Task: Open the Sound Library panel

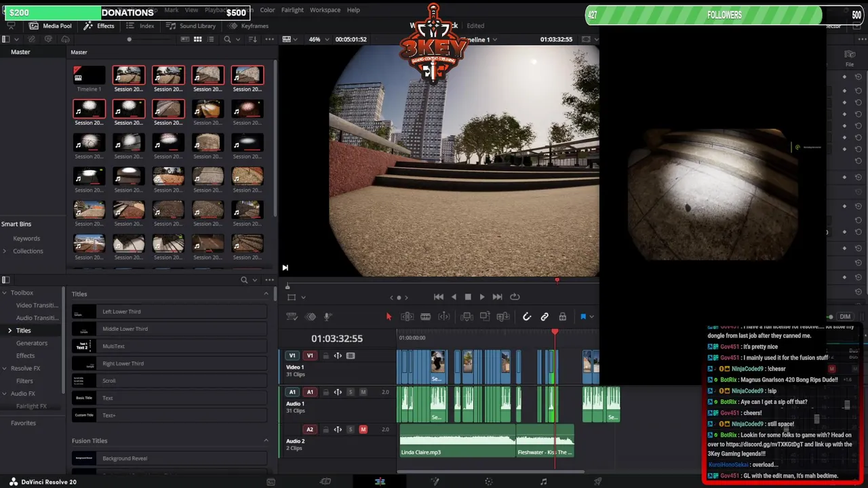Action: coord(191,26)
